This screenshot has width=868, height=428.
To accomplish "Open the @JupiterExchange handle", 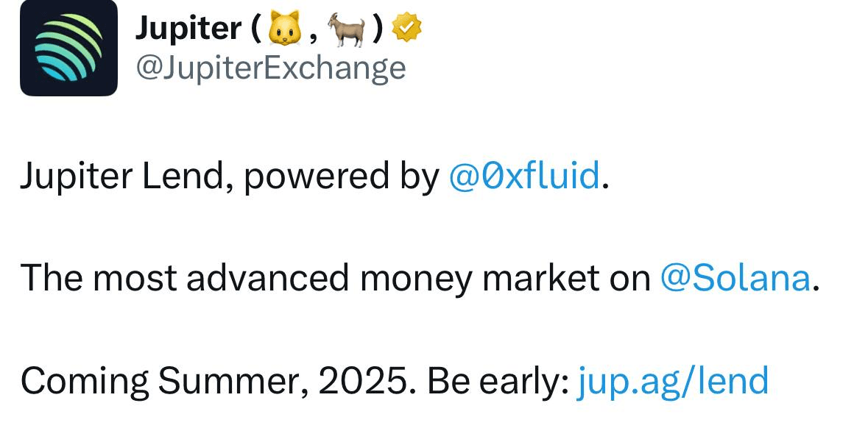I will [x=271, y=68].
